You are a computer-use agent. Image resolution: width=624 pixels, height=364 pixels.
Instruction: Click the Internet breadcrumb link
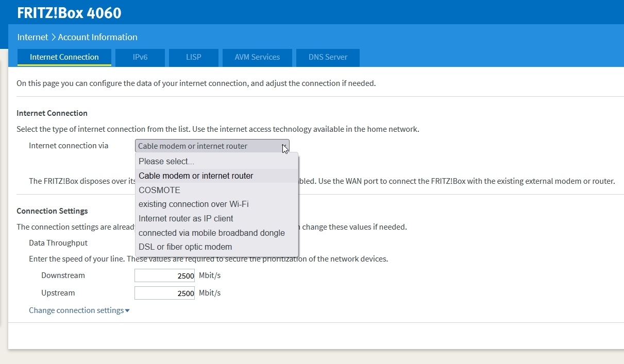(32, 37)
